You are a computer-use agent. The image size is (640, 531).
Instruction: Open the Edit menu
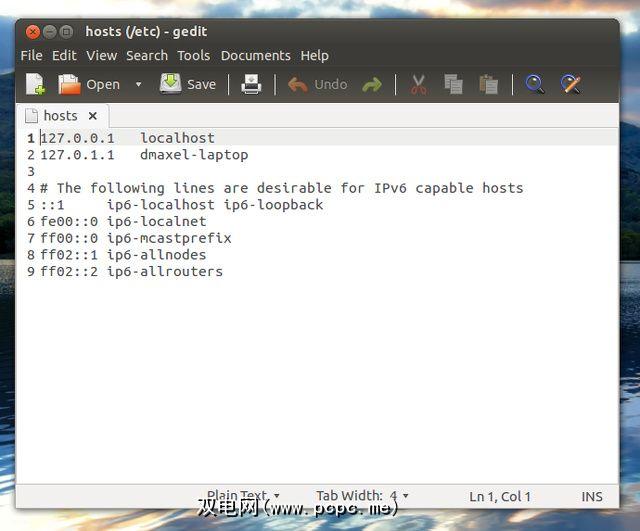point(64,56)
